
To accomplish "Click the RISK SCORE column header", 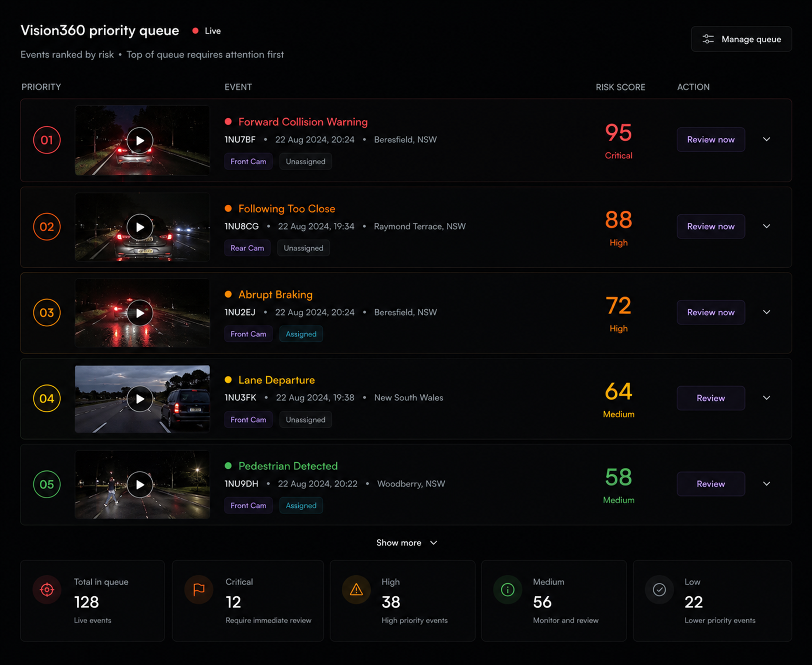I will 620,87.
